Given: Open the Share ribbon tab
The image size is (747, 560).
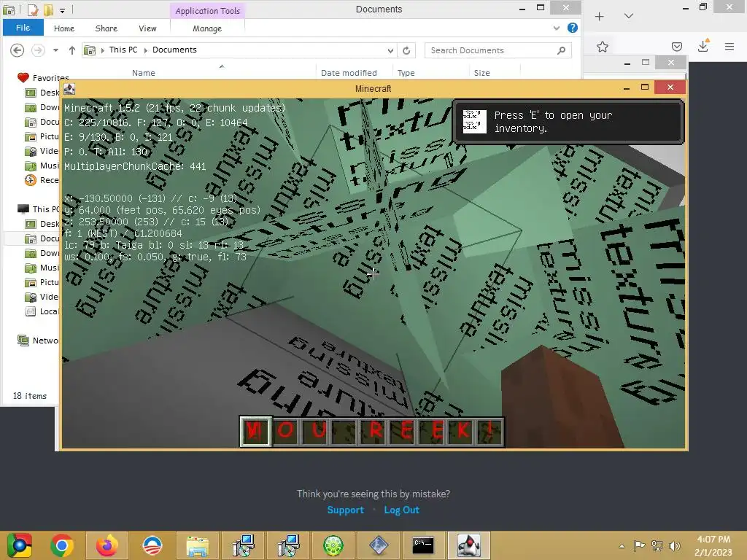Looking at the screenshot, I should click(x=107, y=28).
